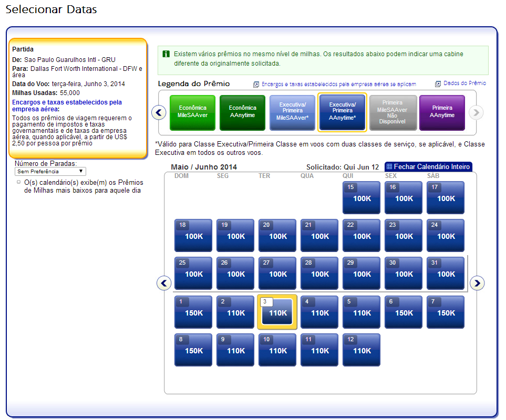The image size is (506, 420).
Task: Select May 21 date with 100K
Action: point(319,235)
